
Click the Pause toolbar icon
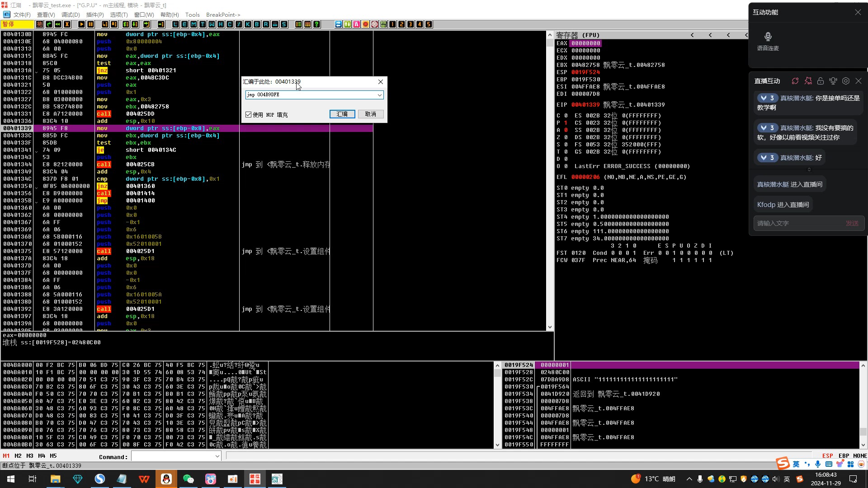(x=90, y=24)
